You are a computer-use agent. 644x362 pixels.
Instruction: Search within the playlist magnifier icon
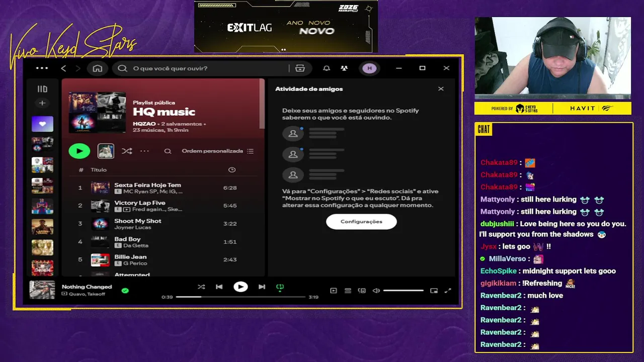coord(168,151)
